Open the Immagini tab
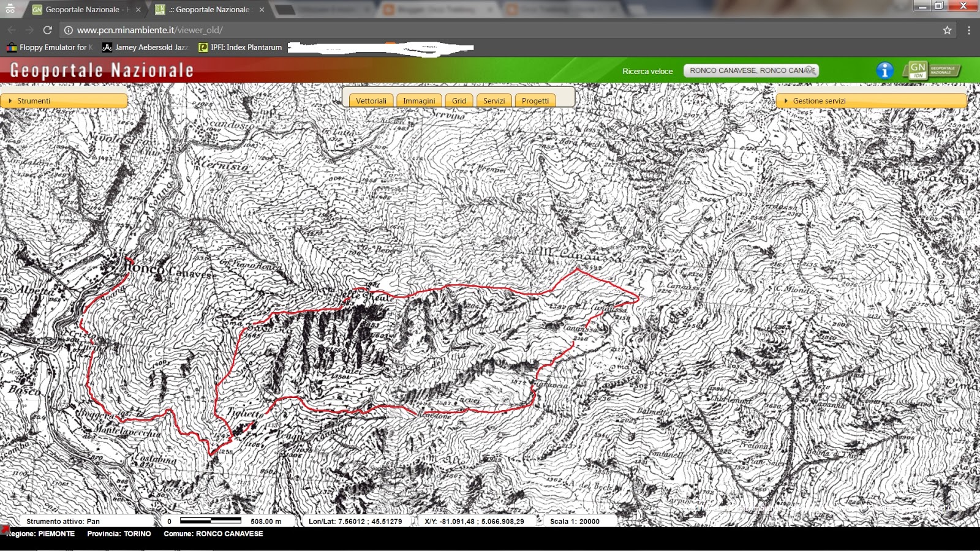 tap(419, 101)
